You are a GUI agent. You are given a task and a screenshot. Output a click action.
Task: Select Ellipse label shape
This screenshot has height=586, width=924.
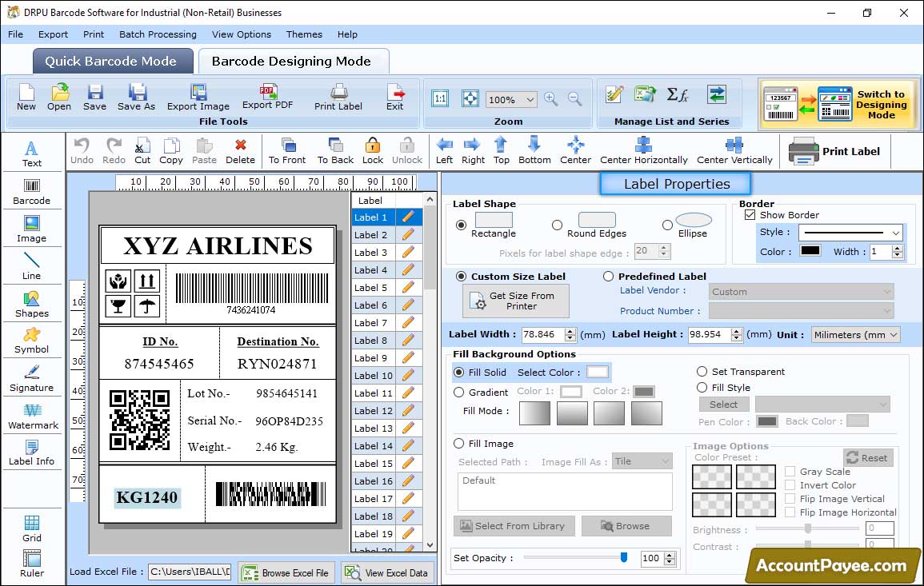[x=667, y=225]
